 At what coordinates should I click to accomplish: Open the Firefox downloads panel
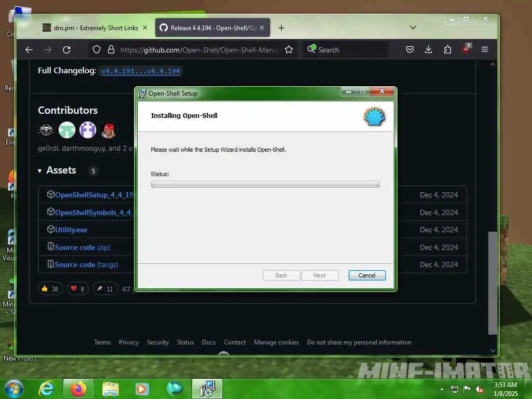coord(429,49)
